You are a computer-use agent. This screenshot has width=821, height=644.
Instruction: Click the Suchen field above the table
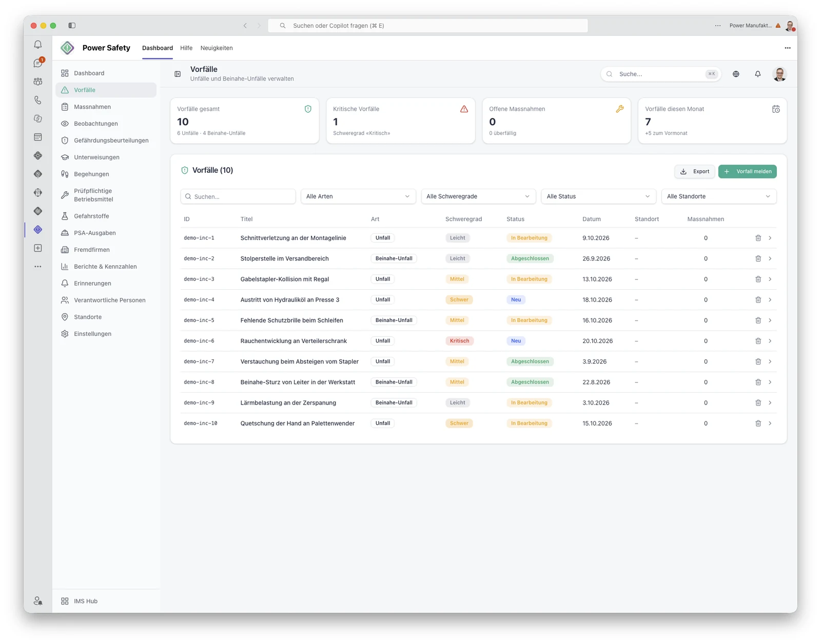coord(238,196)
